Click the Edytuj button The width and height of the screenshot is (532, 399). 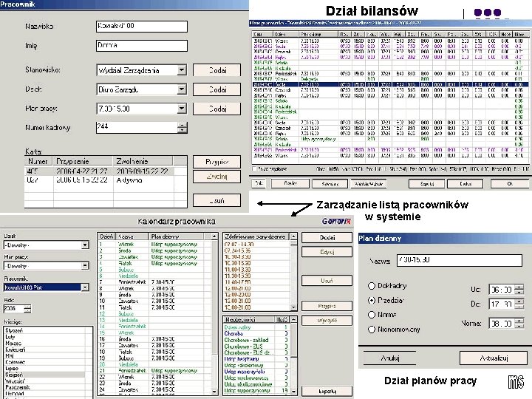pyautogui.click(x=327, y=252)
